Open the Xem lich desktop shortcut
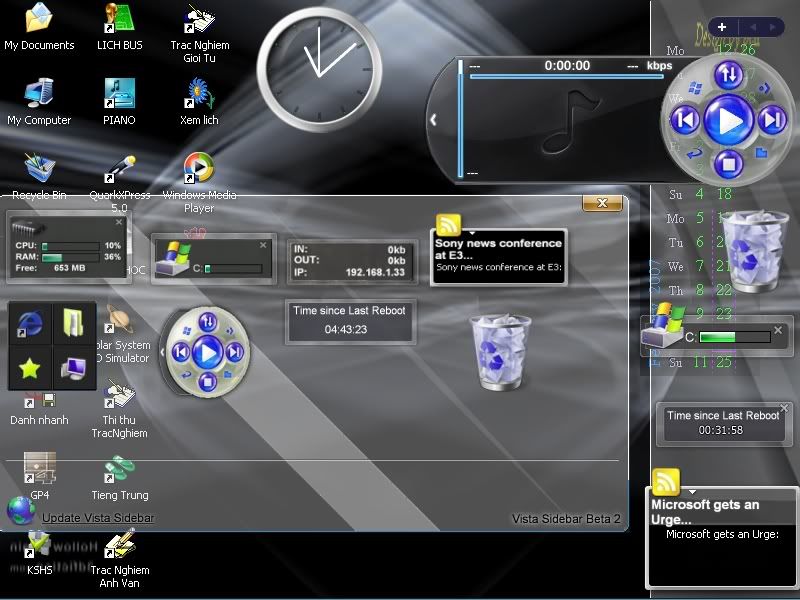This screenshot has height=600, width=800. (199, 94)
